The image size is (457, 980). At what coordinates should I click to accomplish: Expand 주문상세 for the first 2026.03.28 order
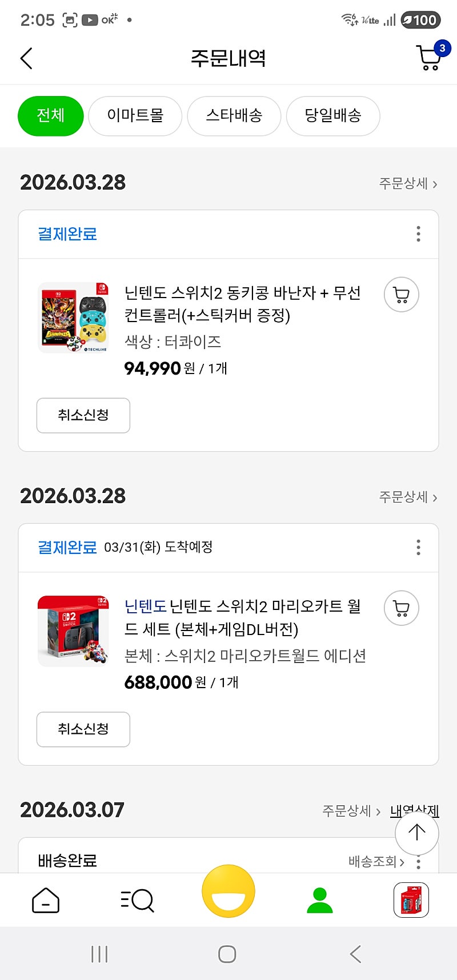pyautogui.click(x=408, y=184)
